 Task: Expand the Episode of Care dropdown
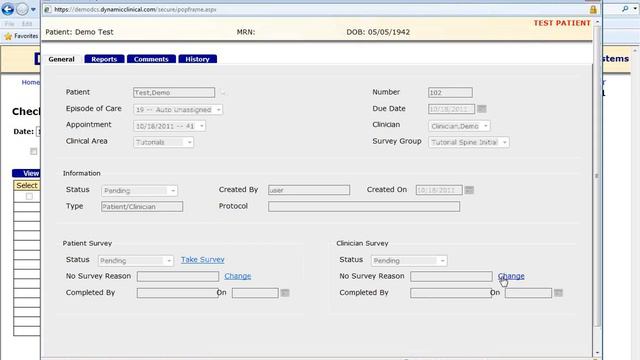pos(218,110)
